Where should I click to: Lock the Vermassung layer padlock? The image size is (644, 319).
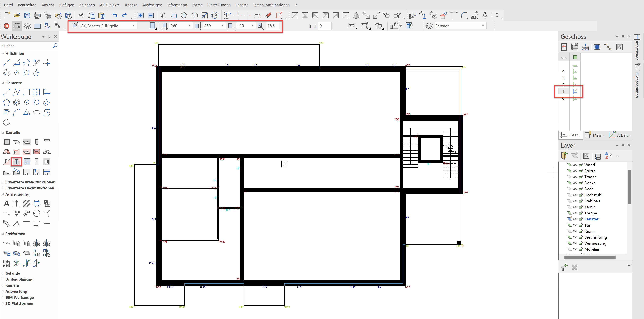click(x=581, y=243)
